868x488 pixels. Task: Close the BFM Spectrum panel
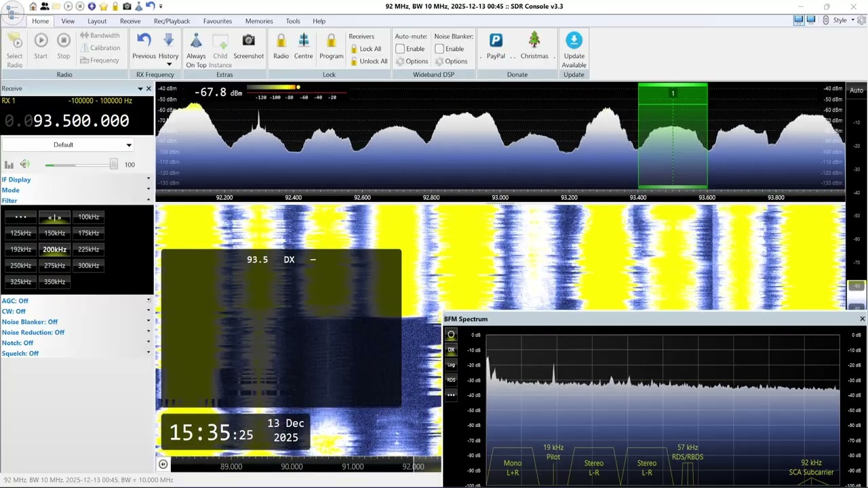(x=862, y=319)
